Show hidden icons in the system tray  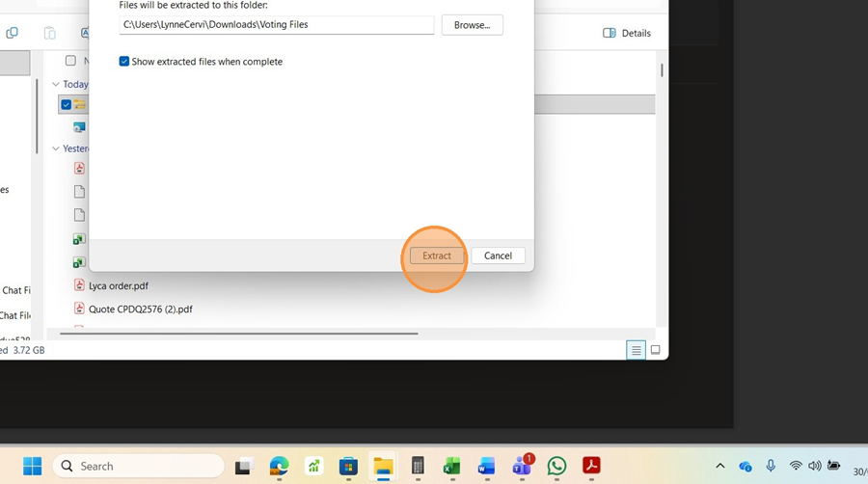tap(720, 466)
